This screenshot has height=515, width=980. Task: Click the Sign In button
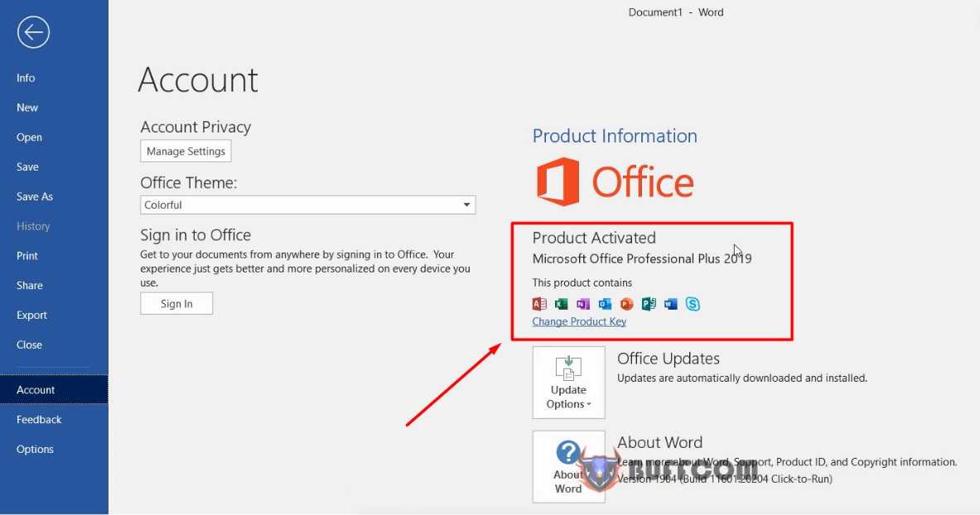point(176,304)
